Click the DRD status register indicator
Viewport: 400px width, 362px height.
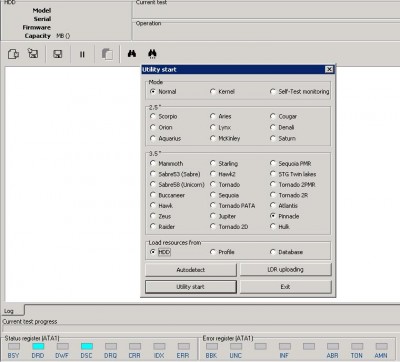point(38,346)
